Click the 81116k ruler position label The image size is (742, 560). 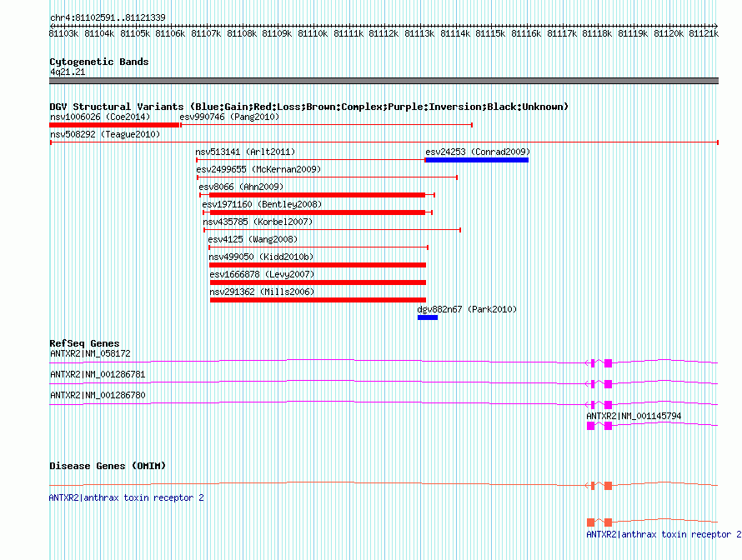[526, 33]
